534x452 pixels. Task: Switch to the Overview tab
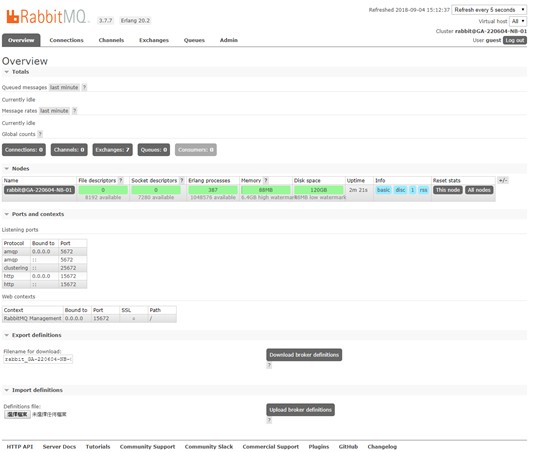coord(21,40)
